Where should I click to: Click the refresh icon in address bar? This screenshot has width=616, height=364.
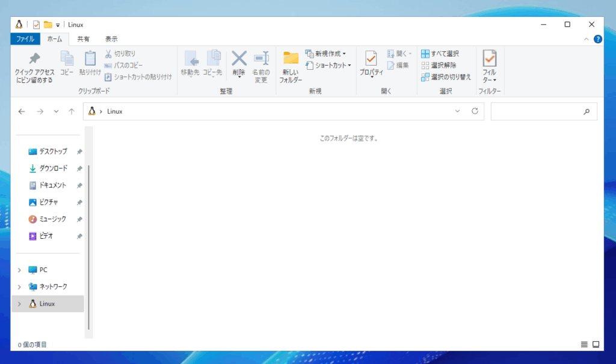tap(475, 111)
